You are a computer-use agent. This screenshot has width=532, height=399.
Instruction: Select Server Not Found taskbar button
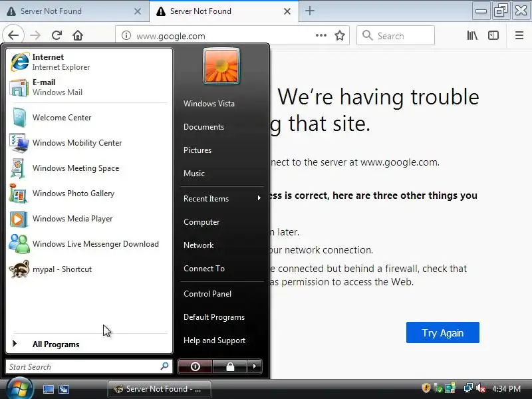[x=160, y=389]
